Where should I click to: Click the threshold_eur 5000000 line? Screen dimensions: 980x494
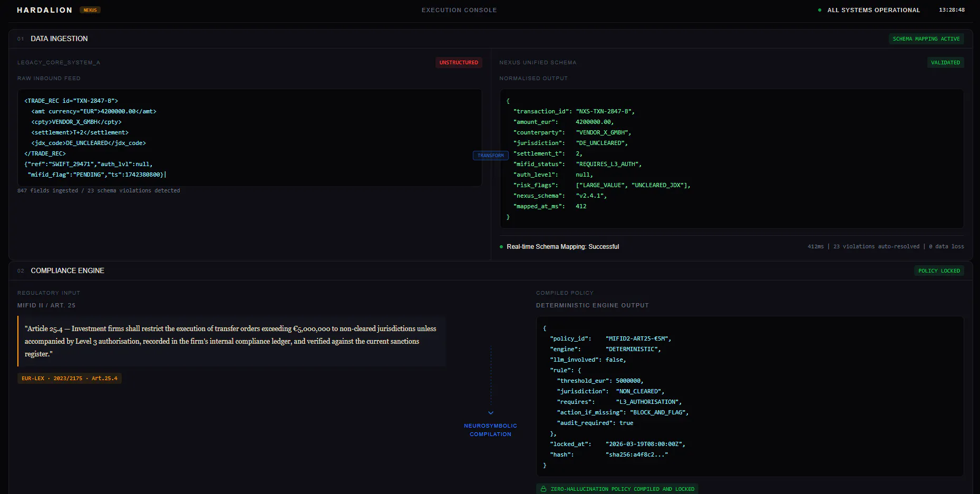[x=600, y=381]
